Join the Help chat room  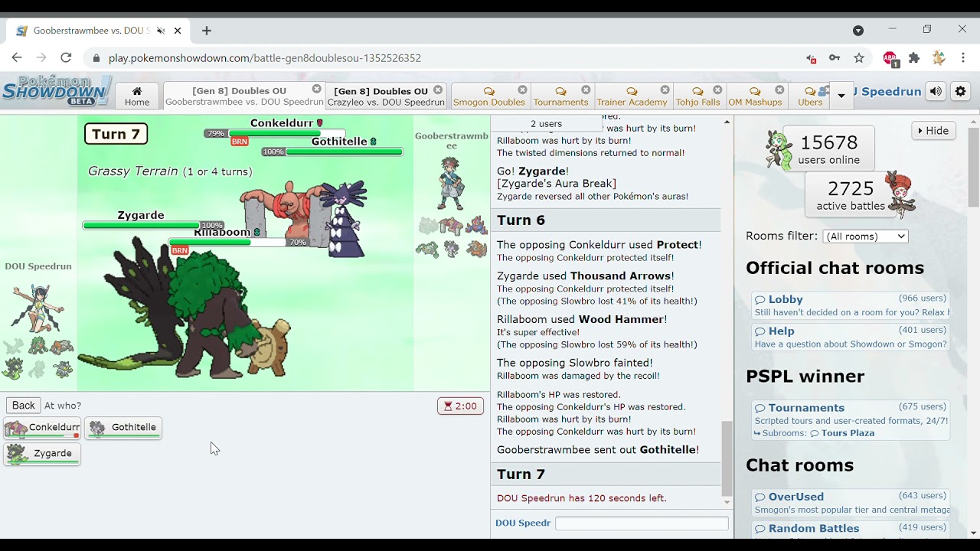851,337
